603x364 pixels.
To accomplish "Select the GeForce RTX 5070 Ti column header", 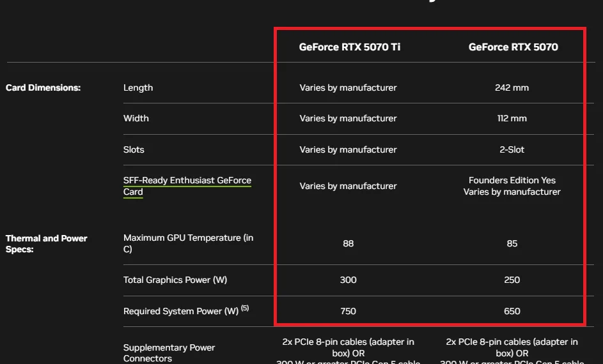I will pyautogui.click(x=350, y=47).
